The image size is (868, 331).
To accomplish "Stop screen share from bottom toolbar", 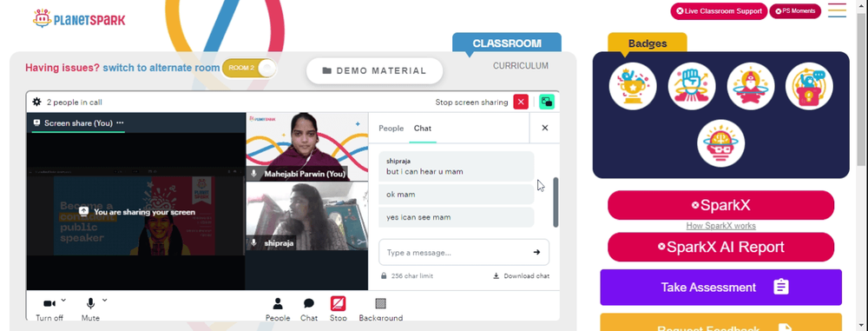I will coord(339,309).
